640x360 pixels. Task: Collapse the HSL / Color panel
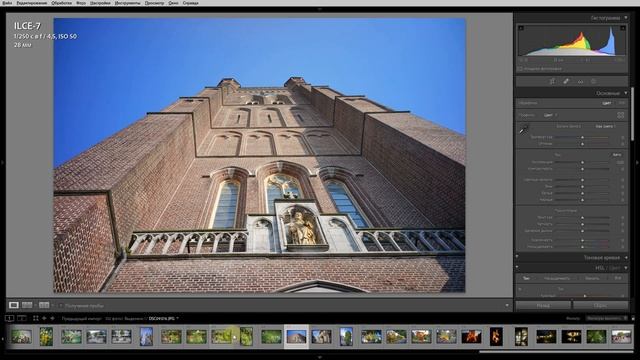click(x=626, y=268)
